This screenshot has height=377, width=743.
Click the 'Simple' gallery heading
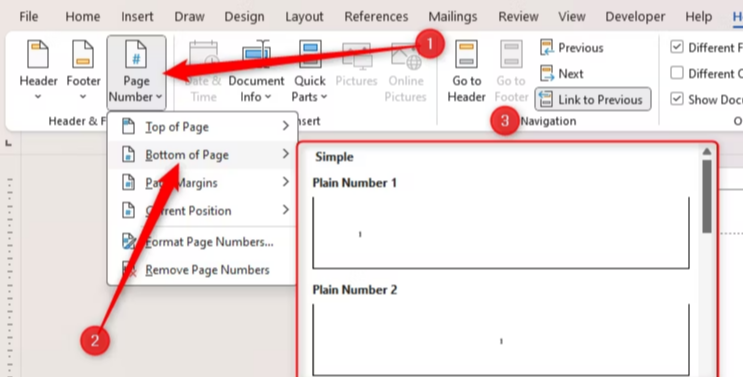pos(334,157)
